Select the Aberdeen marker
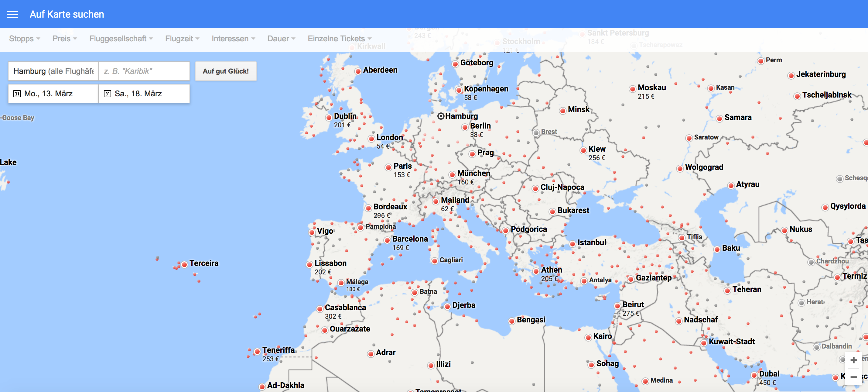The height and width of the screenshot is (392, 868). click(358, 71)
